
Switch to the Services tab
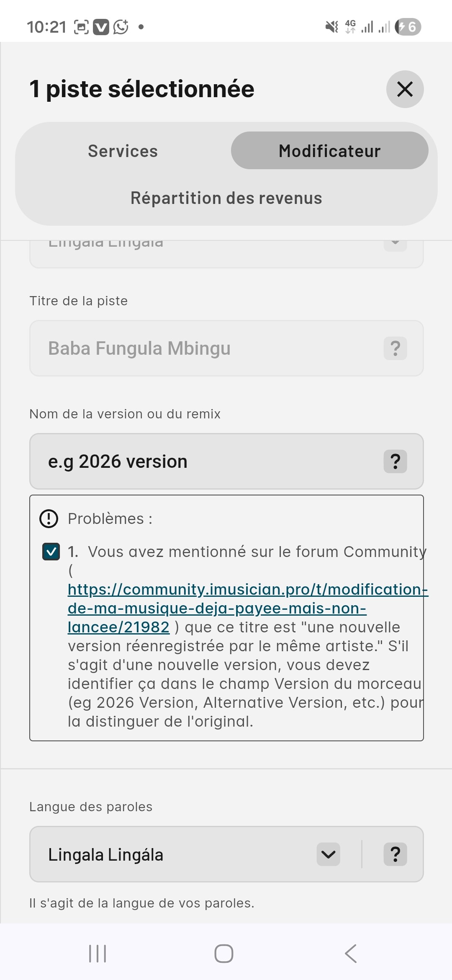[123, 151]
